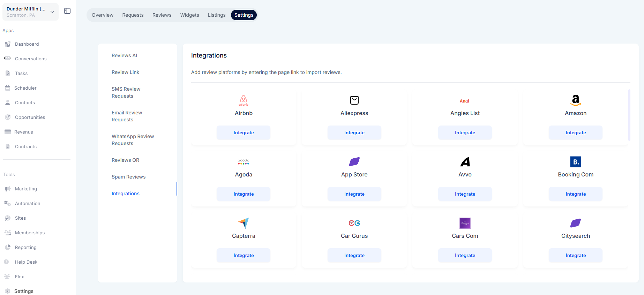Click the Aliexpress shopping bag logo

(354, 100)
